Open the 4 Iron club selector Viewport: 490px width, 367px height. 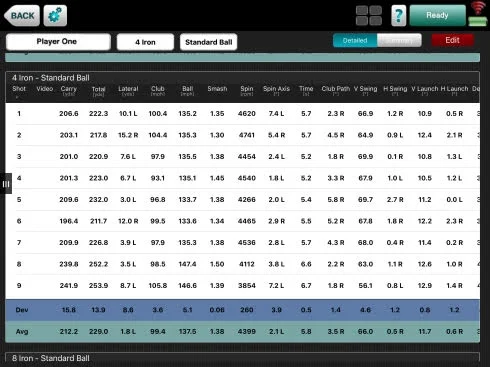pos(145,42)
